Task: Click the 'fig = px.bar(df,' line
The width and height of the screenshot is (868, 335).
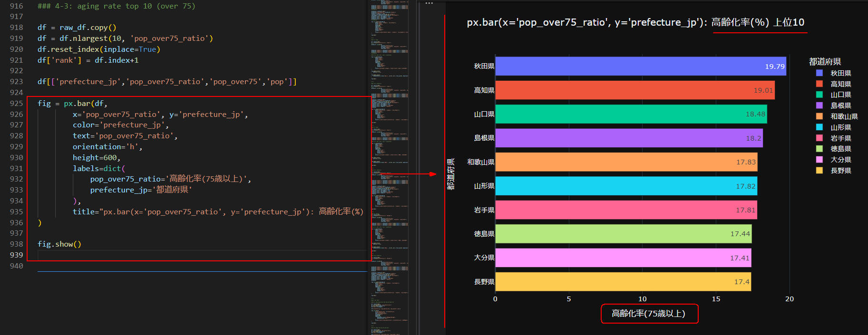Action: click(73, 103)
